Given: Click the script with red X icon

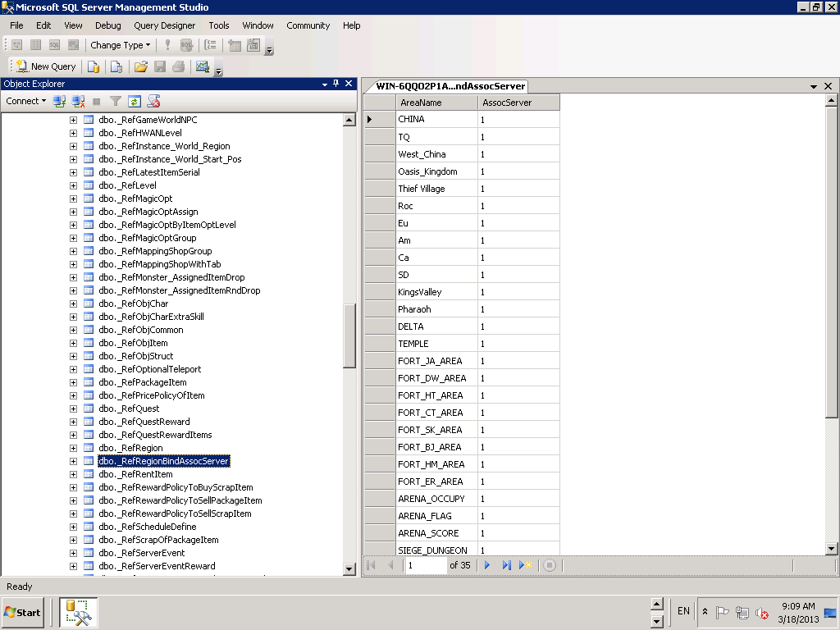Looking at the screenshot, I should tap(153, 101).
